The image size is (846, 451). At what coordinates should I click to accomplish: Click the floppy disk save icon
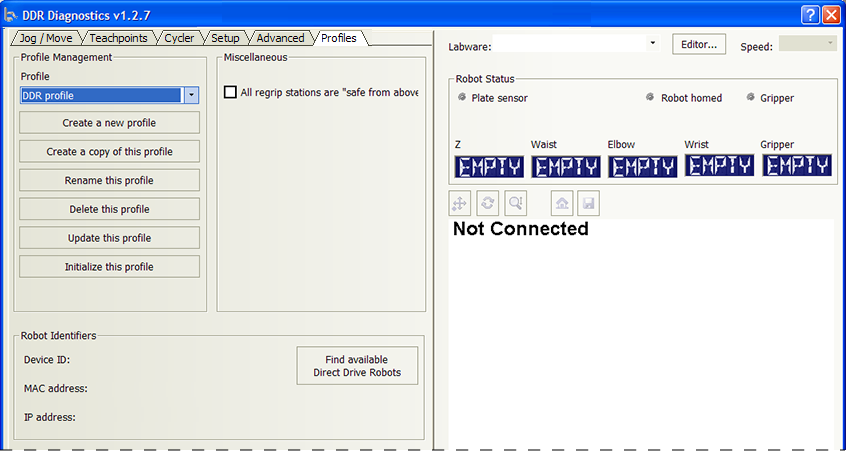pos(589,203)
